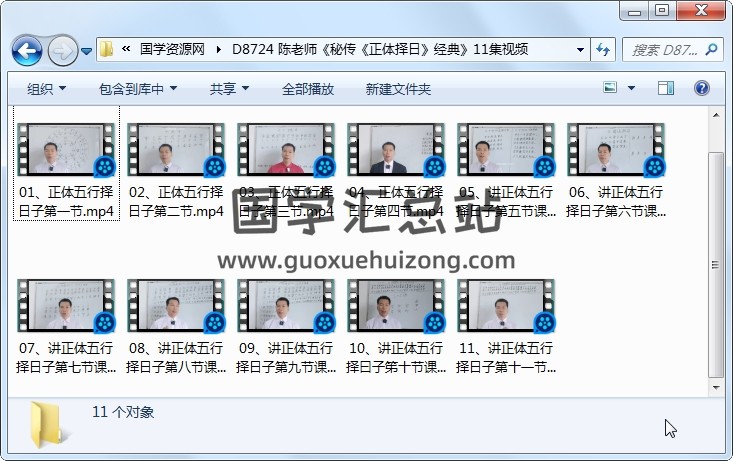Select video thumbnail 04、正体五行择日子第四节
Screen dimensions: 733x461
coord(395,150)
